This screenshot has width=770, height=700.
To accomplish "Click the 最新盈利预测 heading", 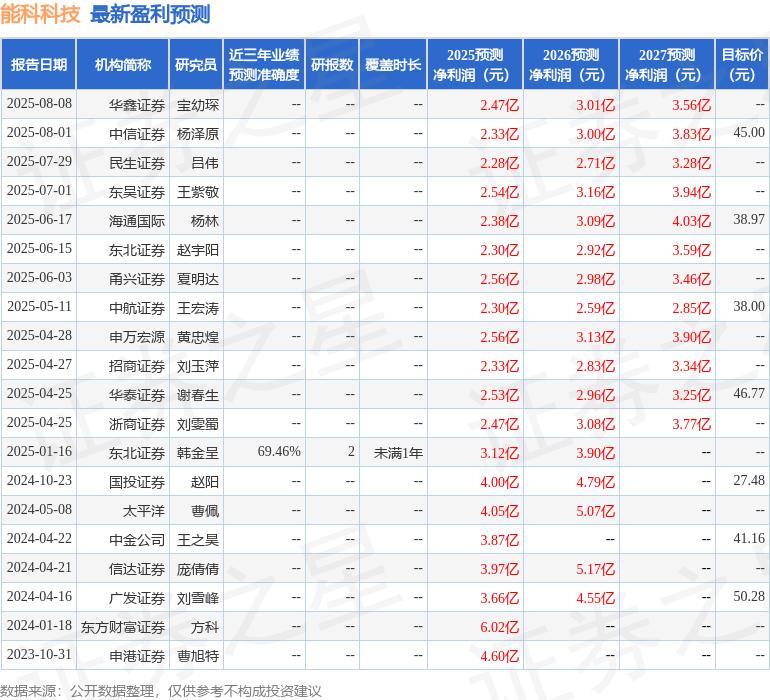I will (150, 14).
